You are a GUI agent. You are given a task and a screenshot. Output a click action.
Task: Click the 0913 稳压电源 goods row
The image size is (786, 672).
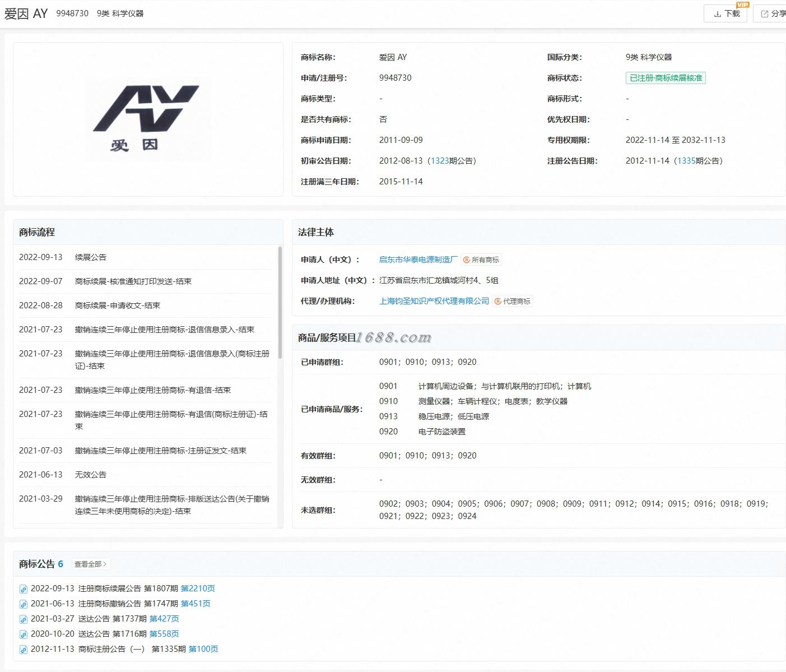coord(434,416)
